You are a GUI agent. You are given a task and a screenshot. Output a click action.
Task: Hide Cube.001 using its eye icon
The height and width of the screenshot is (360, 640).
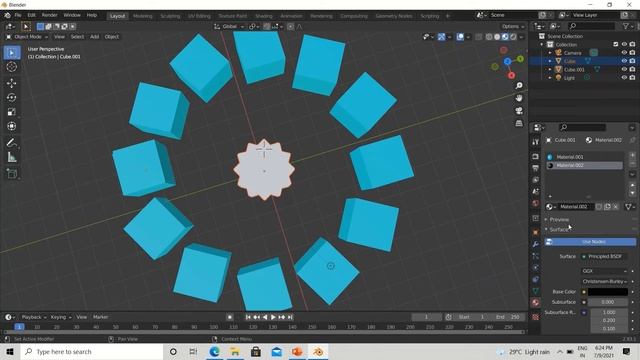tap(624, 69)
